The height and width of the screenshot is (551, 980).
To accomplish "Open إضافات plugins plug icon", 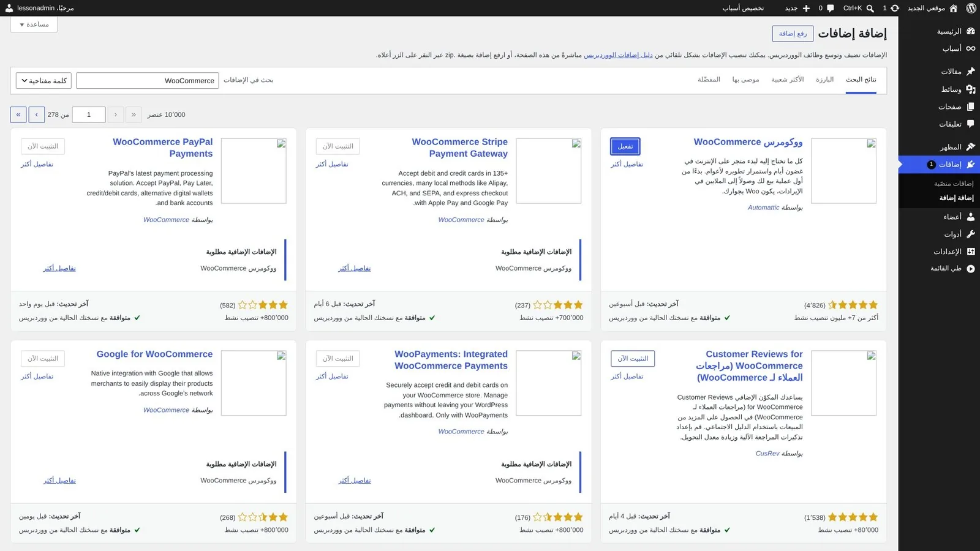I will coord(971,164).
